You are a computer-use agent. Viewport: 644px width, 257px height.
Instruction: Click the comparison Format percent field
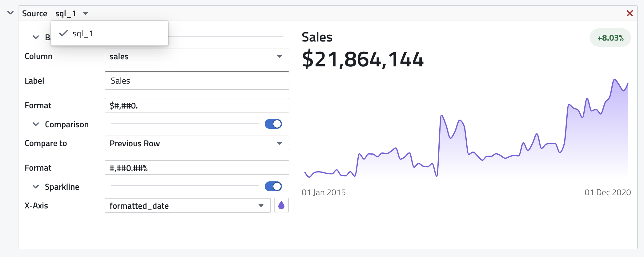pos(197,168)
